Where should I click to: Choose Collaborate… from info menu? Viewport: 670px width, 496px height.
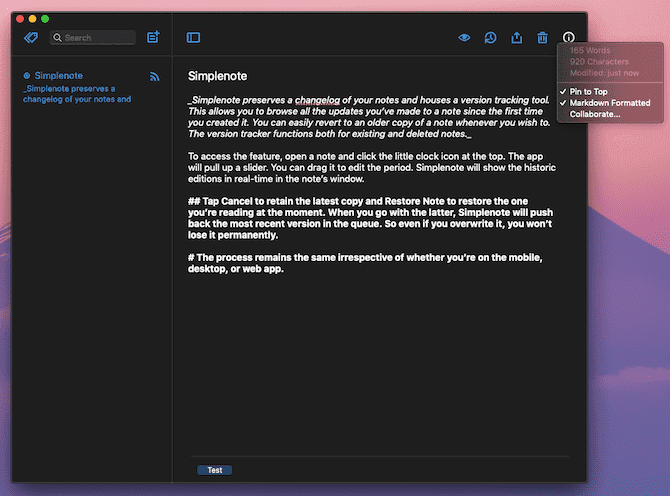pos(594,114)
